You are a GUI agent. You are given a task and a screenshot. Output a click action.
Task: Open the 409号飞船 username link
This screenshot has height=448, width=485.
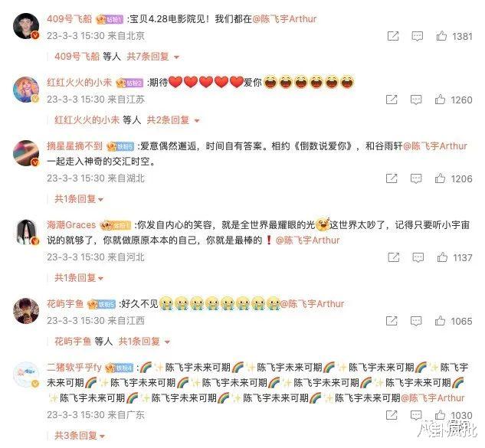coord(70,19)
